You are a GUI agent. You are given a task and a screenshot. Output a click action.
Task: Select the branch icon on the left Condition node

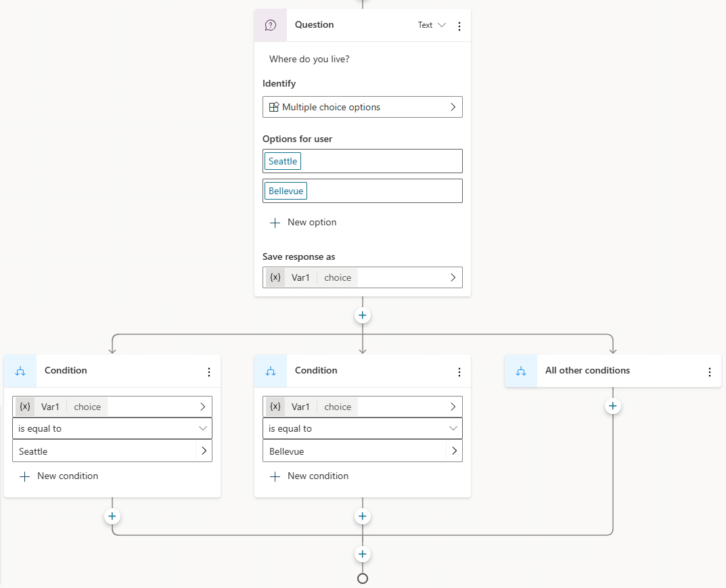point(20,371)
